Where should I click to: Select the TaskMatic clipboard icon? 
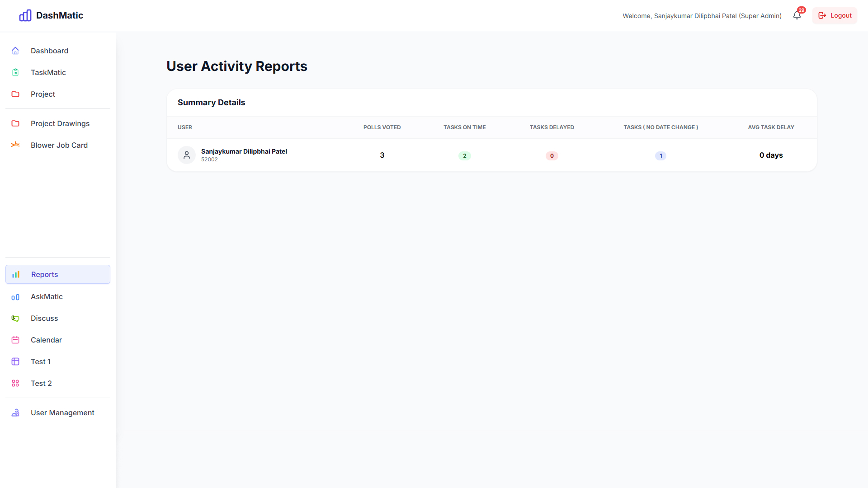point(15,72)
